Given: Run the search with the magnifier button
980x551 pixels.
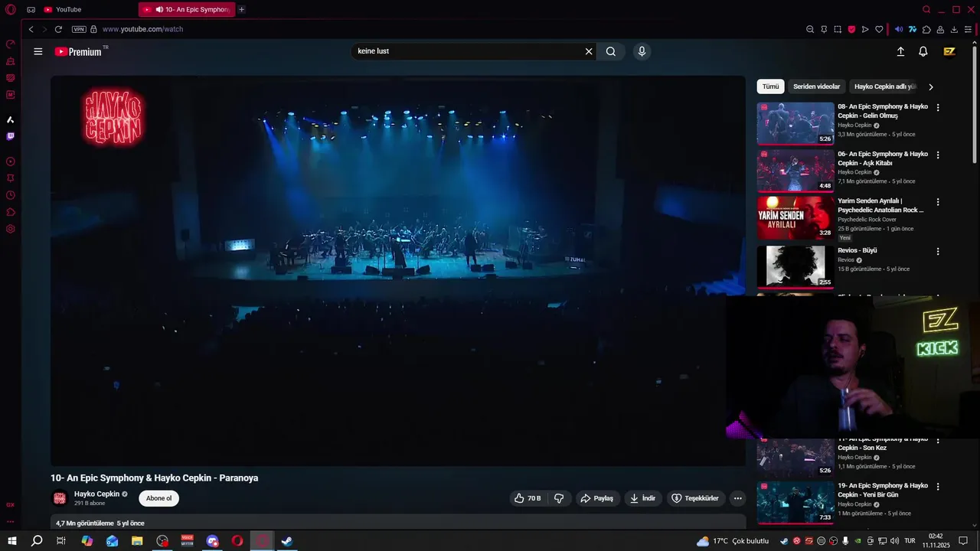Looking at the screenshot, I should click(611, 51).
